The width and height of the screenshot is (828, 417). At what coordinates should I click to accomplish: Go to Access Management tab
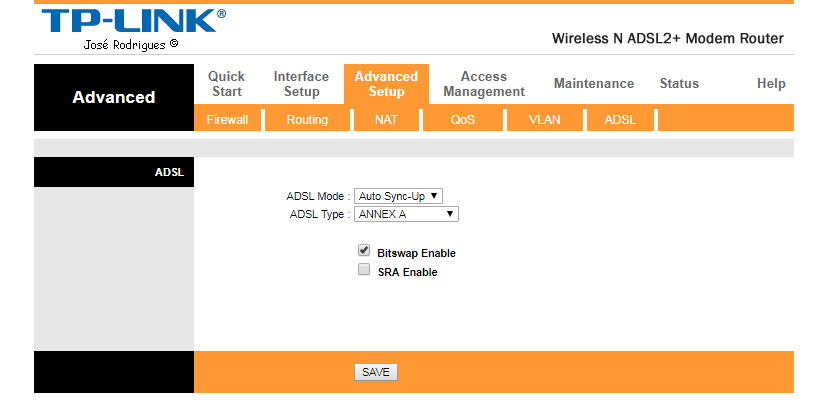[x=484, y=84]
